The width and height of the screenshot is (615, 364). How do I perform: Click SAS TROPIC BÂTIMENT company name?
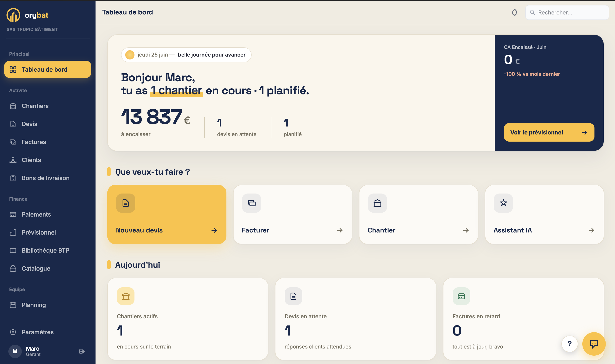click(32, 30)
